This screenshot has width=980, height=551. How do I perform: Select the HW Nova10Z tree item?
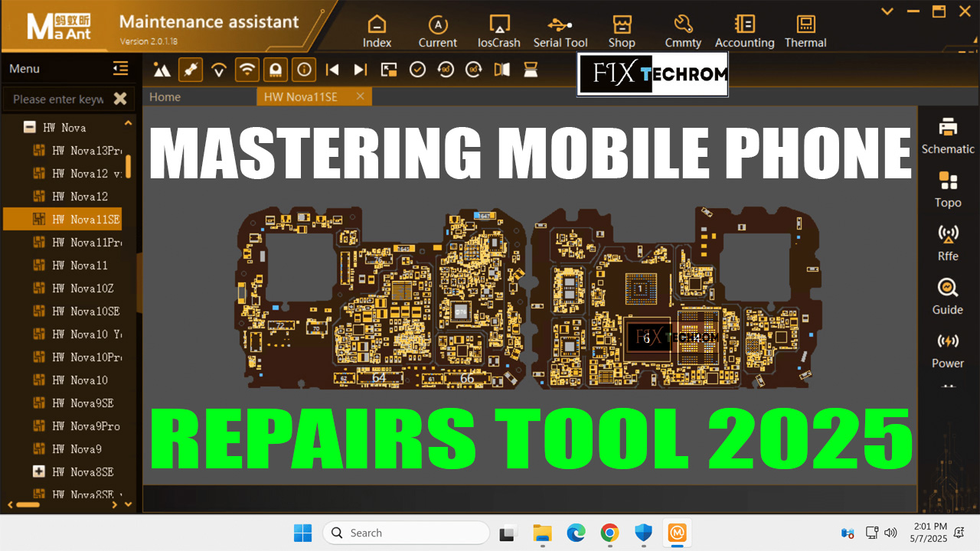(73, 288)
